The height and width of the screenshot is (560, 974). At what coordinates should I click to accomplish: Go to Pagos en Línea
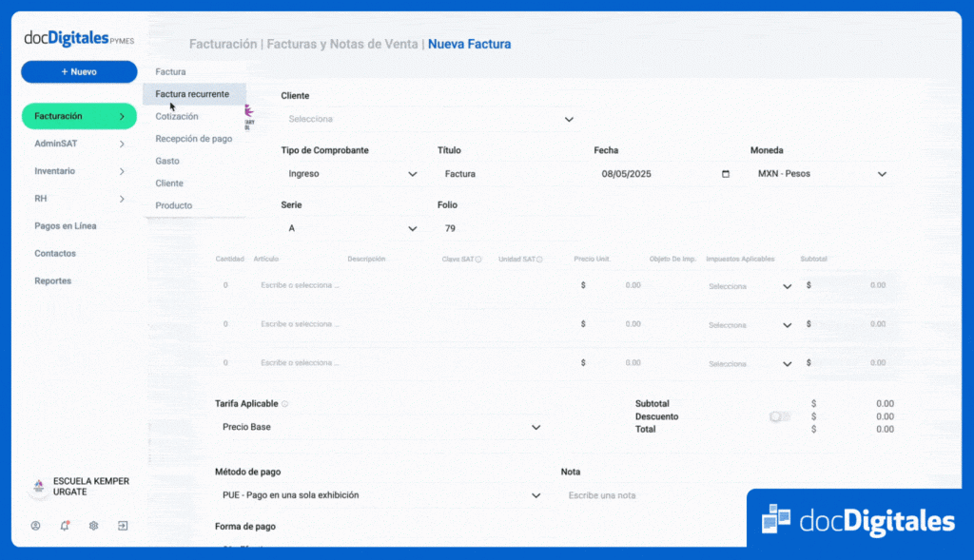[66, 226]
